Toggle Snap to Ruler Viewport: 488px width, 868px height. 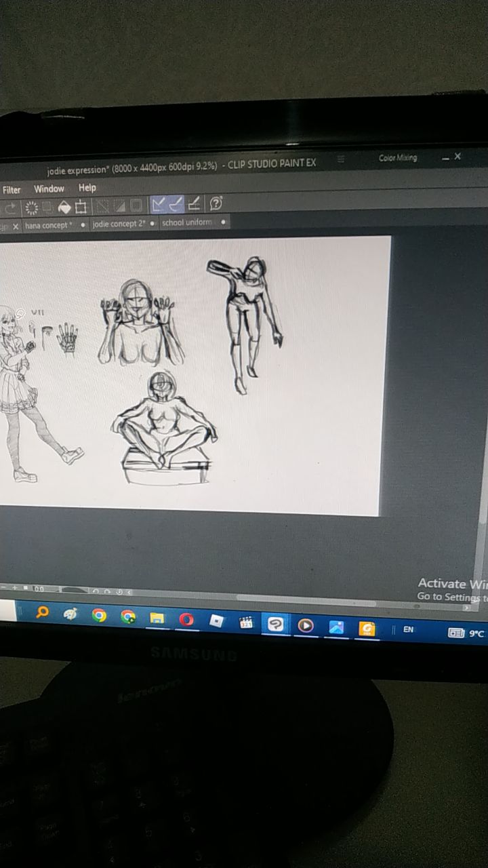click(x=159, y=204)
